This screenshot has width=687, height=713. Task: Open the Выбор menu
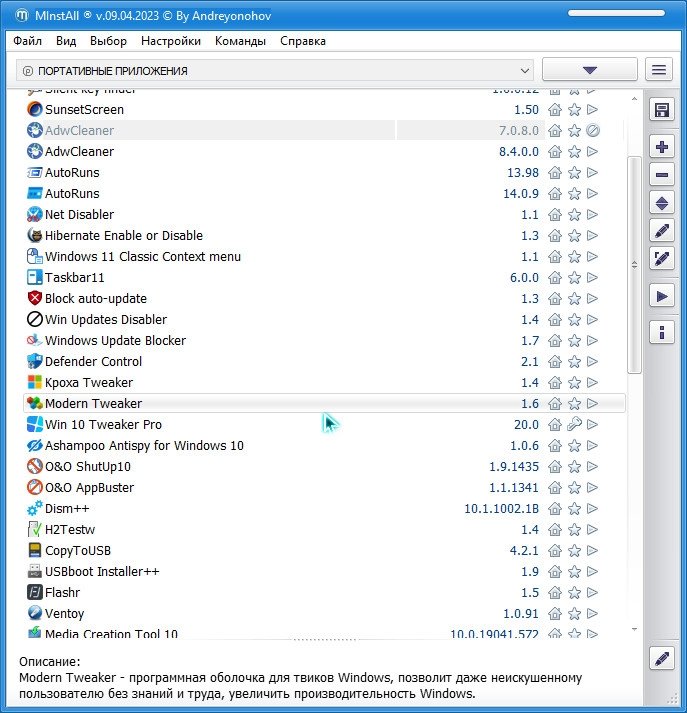tap(108, 41)
